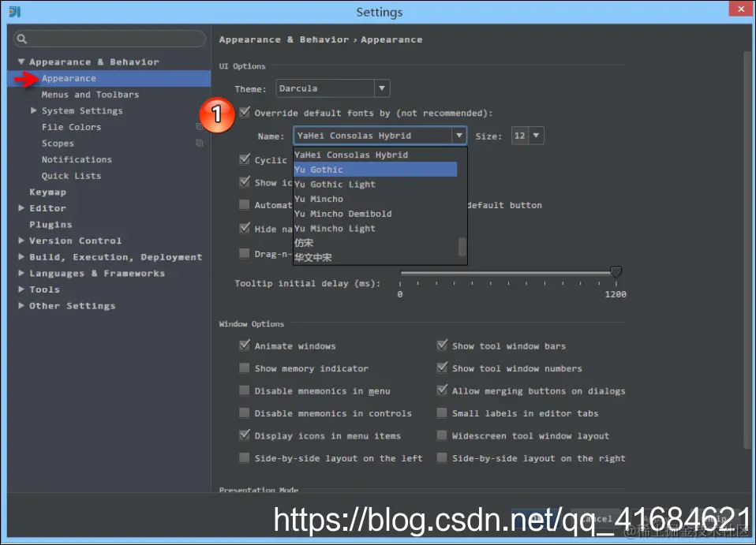Expand Languages & Frameworks node
The image size is (756, 545).
click(x=21, y=273)
